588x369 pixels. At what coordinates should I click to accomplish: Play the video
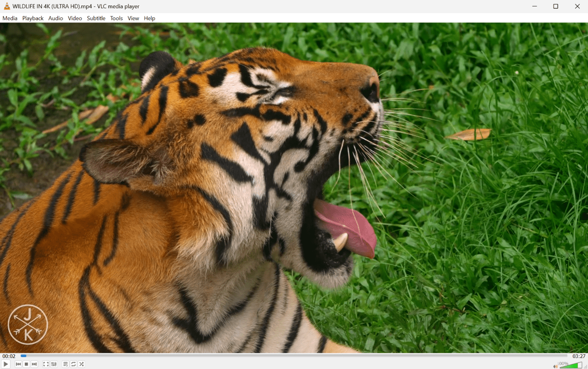[x=5, y=364]
